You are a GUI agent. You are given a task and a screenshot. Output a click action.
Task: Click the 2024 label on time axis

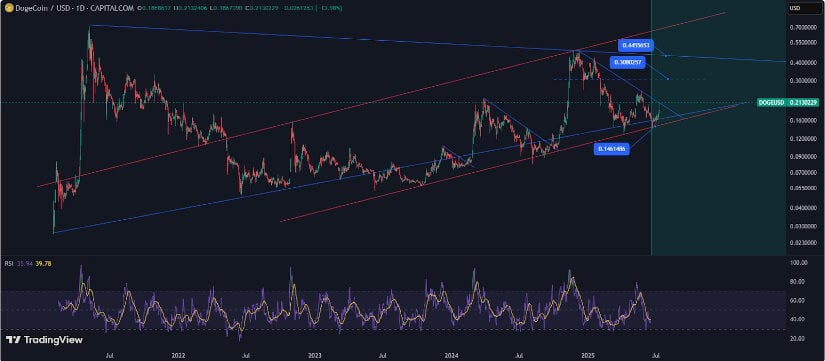point(451,356)
